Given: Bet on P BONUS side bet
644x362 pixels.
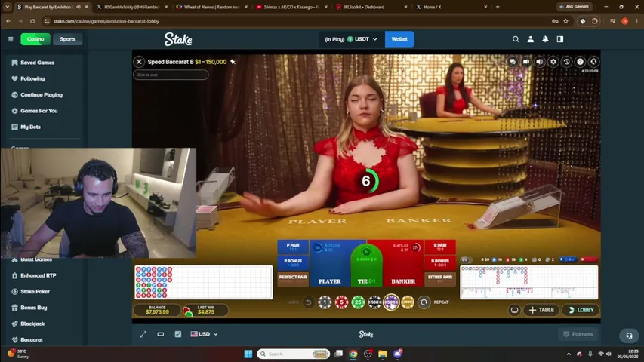Looking at the screenshot, I should tap(293, 262).
